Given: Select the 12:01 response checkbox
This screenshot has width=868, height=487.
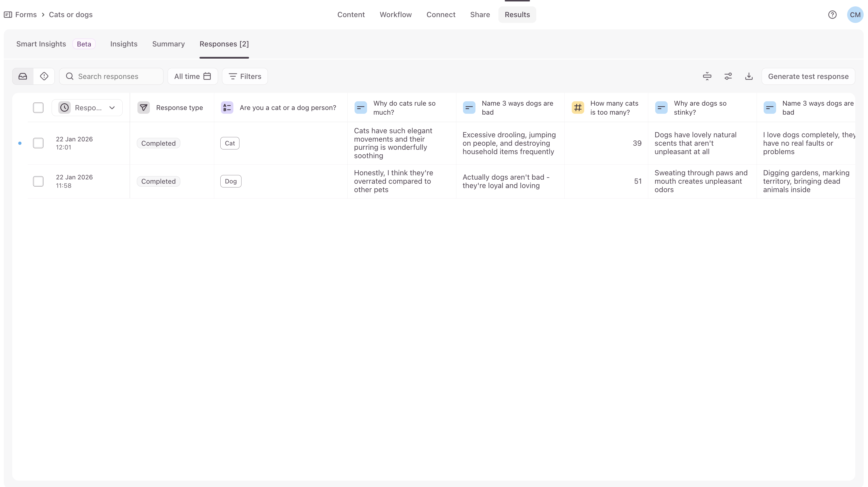Looking at the screenshot, I should click(38, 143).
